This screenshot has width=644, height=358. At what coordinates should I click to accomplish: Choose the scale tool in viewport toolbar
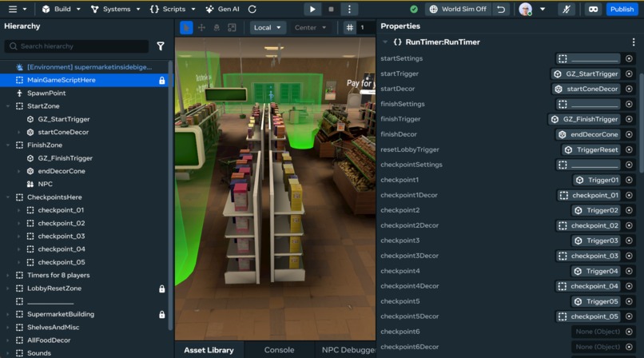pos(232,27)
